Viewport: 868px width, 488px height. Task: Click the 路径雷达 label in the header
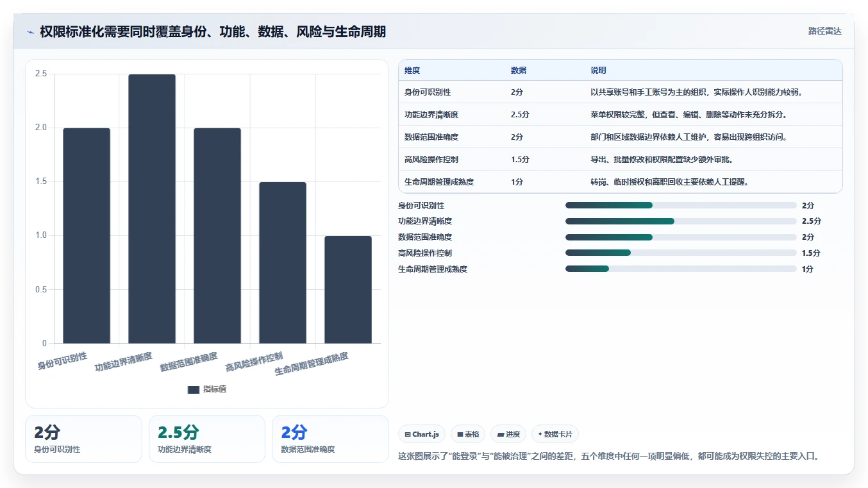(x=824, y=31)
